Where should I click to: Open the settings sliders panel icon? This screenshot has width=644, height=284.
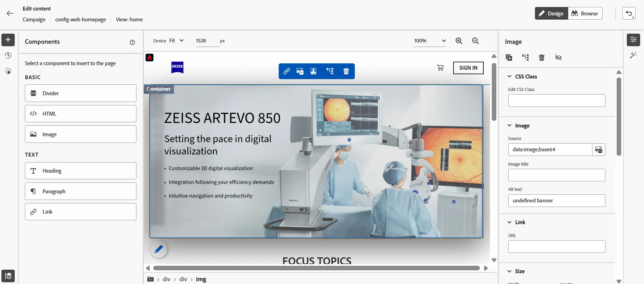coord(633,40)
